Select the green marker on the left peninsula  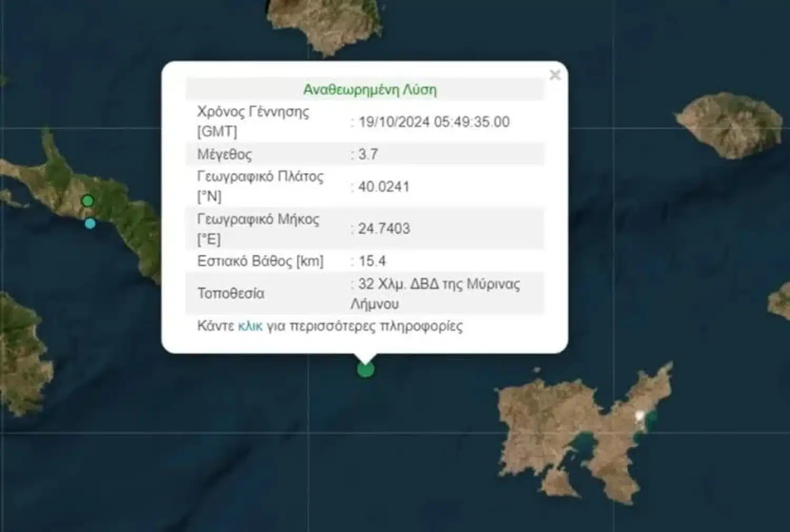tap(88, 200)
